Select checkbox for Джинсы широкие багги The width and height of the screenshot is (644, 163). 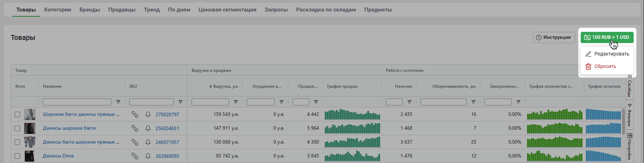point(17,128)
